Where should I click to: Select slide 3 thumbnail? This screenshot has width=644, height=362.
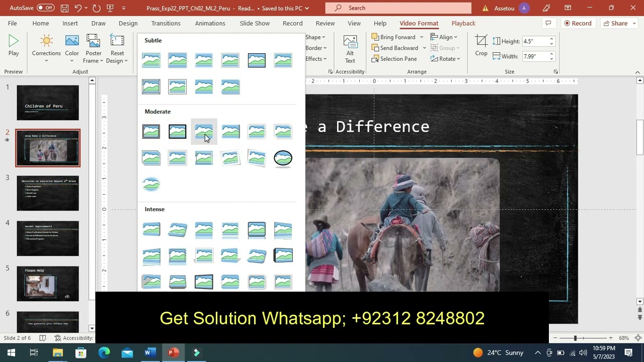[48, 193]
